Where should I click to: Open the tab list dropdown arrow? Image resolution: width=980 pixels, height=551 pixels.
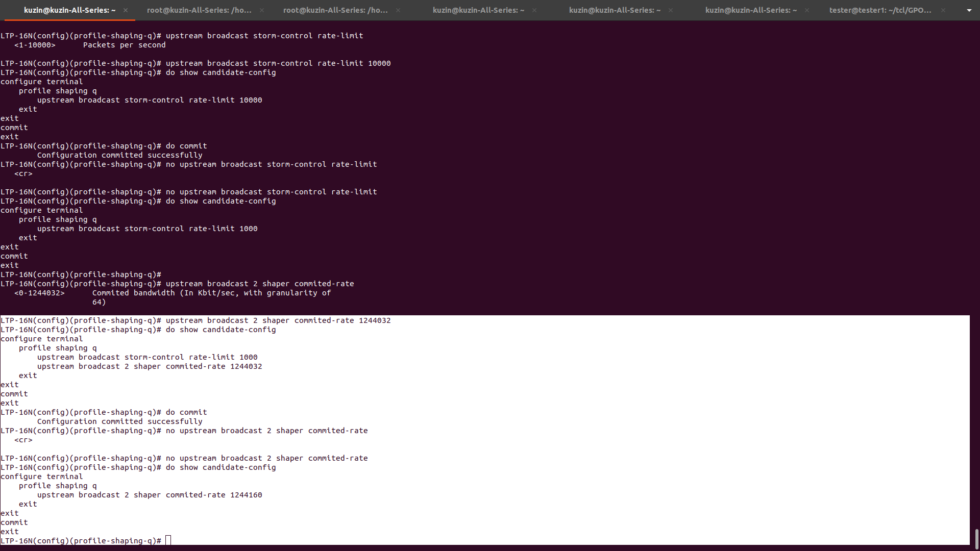(969, 10)
